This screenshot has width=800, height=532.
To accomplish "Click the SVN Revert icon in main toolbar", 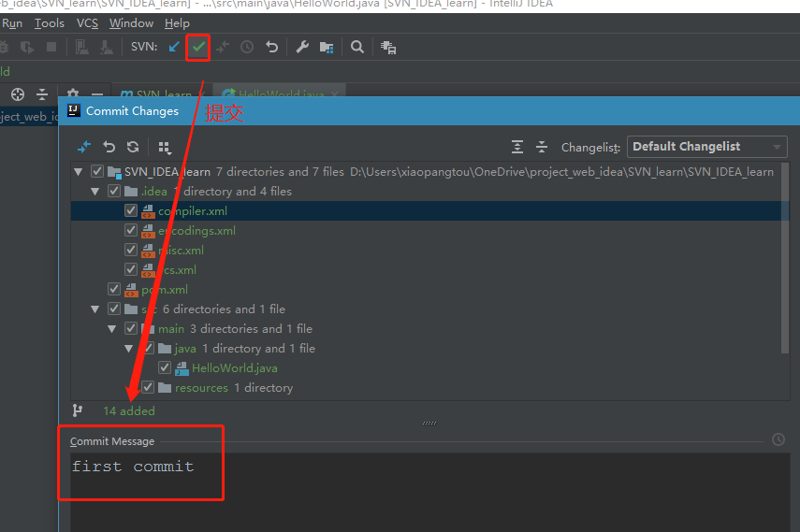I will pyautogui.click(x=272, y=47).
